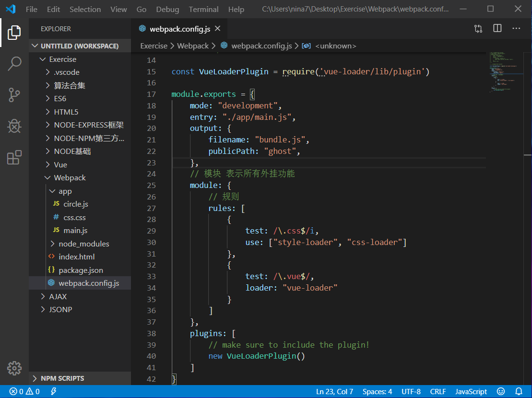Open the notifications bell
This screenshot has height=398, width=532.
click(519, 392)
